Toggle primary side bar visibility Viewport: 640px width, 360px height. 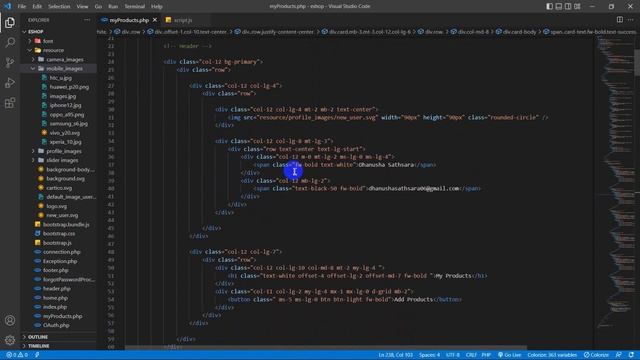tap(549, 6)
